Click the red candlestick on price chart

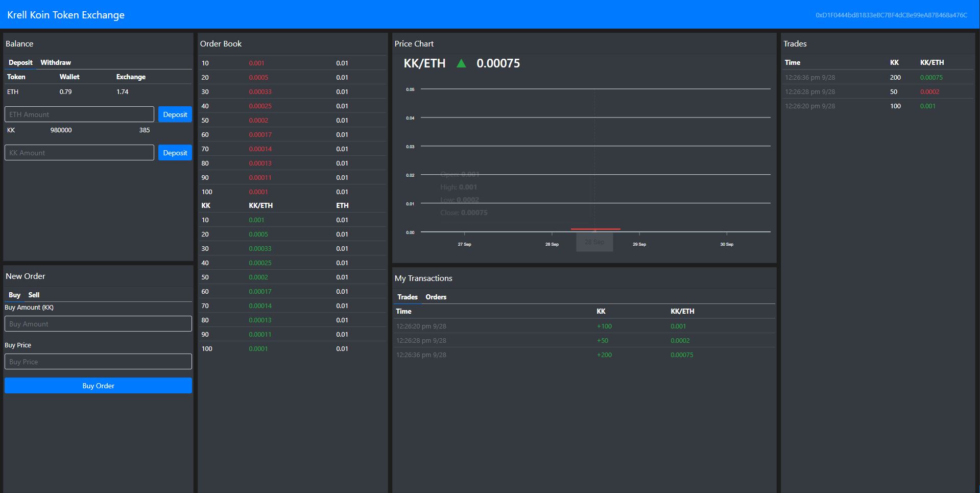[x=595, y=229]
